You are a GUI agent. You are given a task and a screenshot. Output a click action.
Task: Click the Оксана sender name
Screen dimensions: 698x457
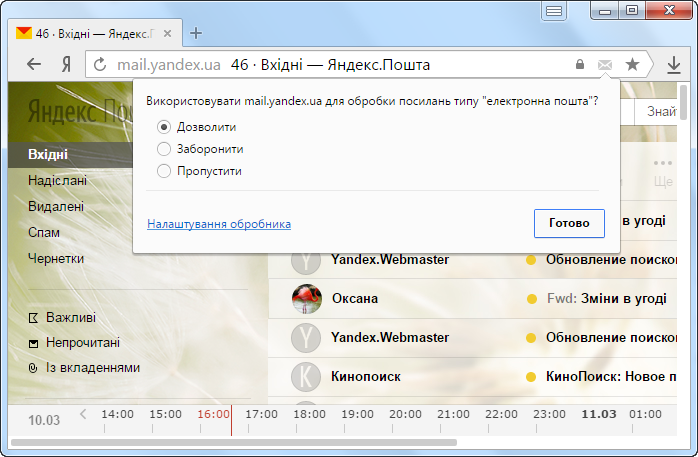[x=355, y=299]
